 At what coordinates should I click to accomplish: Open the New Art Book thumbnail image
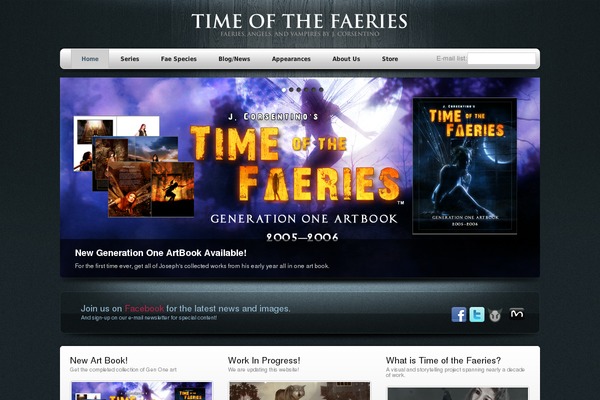(x=142, y=391)
